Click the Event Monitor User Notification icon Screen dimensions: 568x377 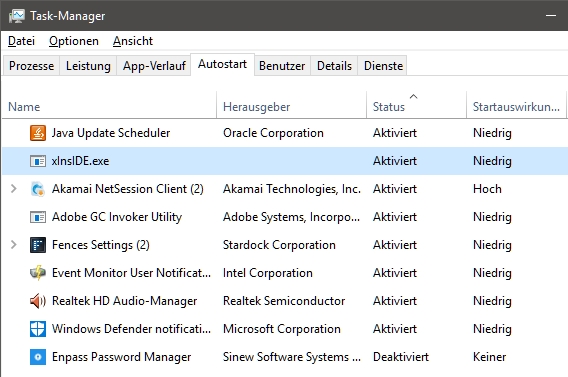38,273
